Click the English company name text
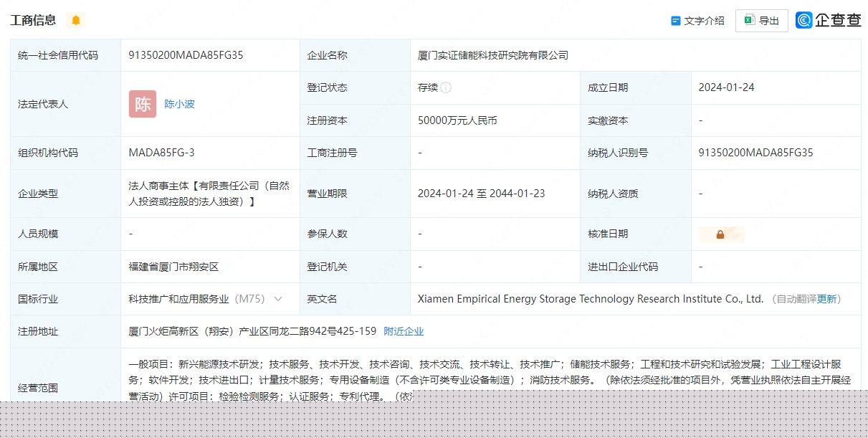This screenshot has width=868, height=438. 588,299
